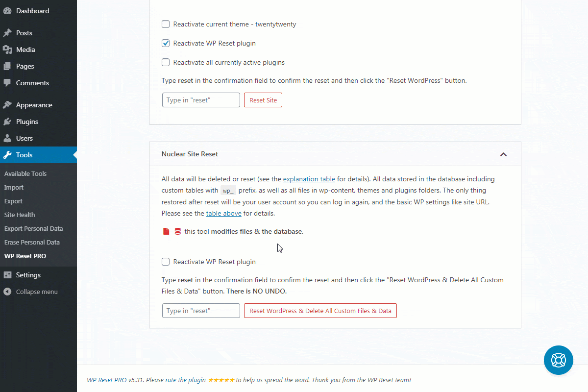Click the Comments speech bubble icon
This screenshot has height=392, width=588.
click(7, 83)
